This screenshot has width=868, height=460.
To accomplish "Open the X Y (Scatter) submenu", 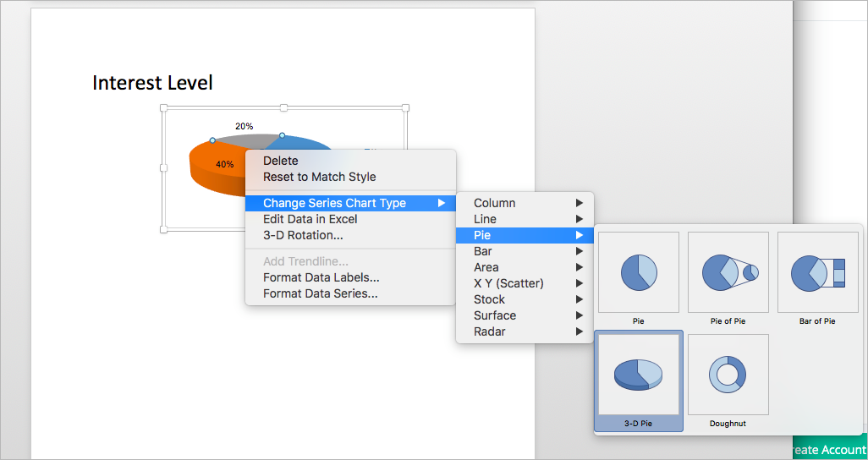I will (x=525, y=283).
